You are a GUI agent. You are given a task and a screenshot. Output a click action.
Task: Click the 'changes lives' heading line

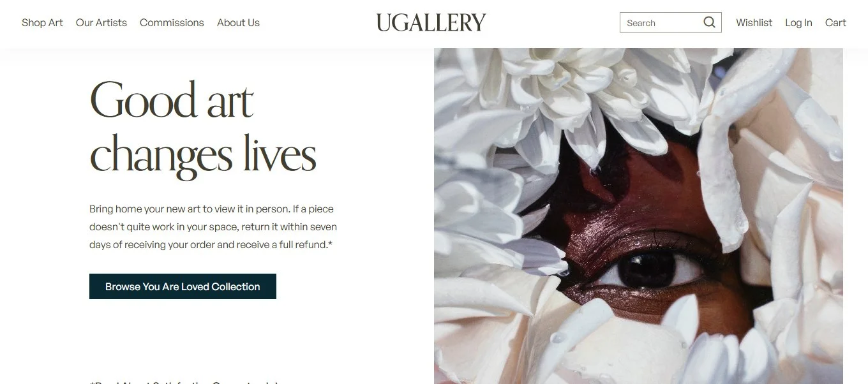pos(203,155)
